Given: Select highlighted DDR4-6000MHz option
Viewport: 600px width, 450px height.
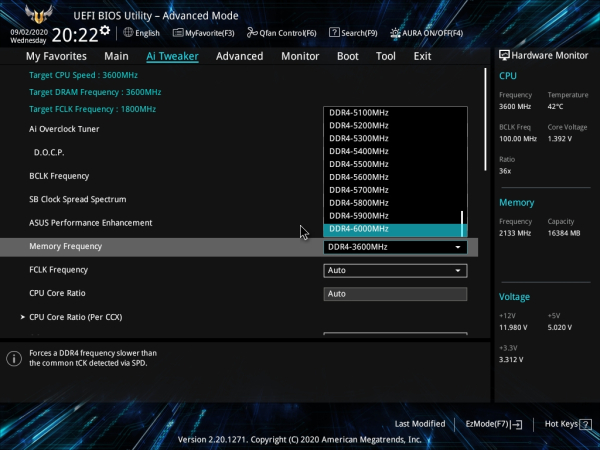Looking at the screenshot, I should [392, 229].
